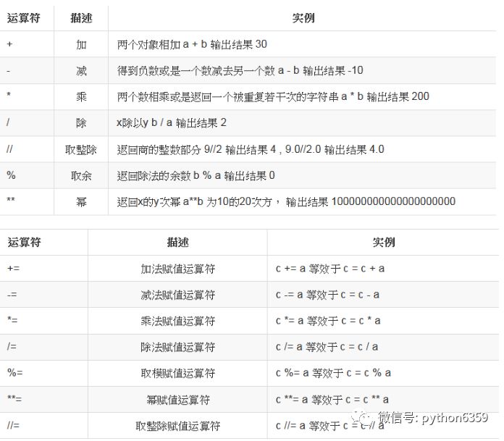This screenshot has width=504, height=441.
Task: Click '两个对象相加 a + b 输出结果 30' example
Action: point(192,44)
